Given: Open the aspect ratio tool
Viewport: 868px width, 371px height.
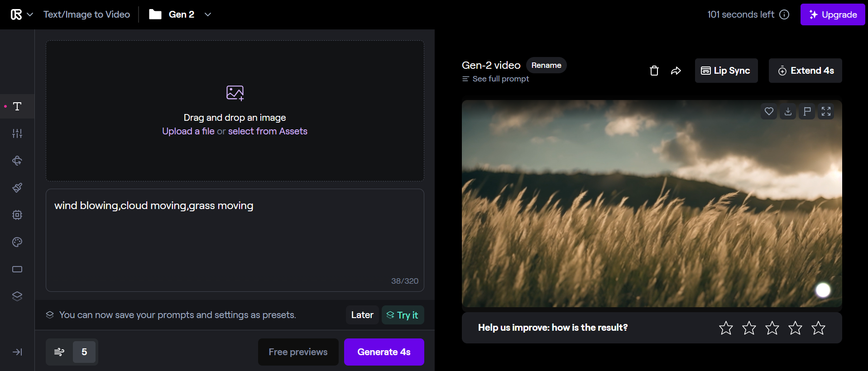Looking at the screenshot, I should (17, 269).
